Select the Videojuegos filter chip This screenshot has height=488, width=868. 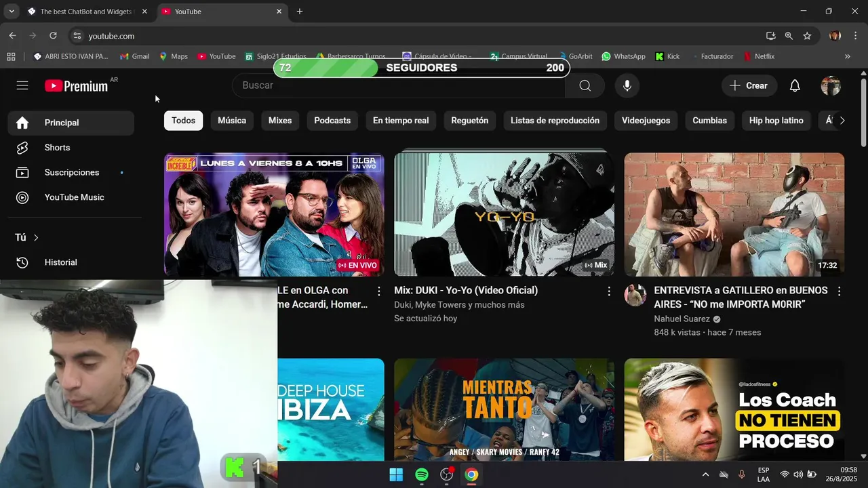[646, 121]
